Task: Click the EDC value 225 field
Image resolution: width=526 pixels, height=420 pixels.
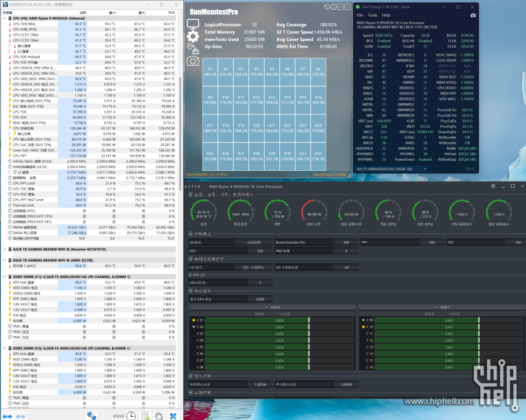Action: [260, 251]
